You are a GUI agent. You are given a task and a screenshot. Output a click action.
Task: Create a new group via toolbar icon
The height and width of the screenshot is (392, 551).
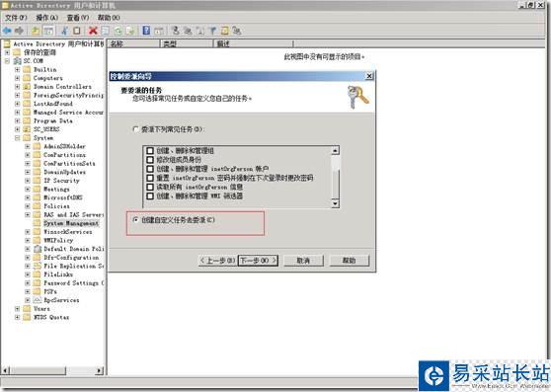[188, 31]
